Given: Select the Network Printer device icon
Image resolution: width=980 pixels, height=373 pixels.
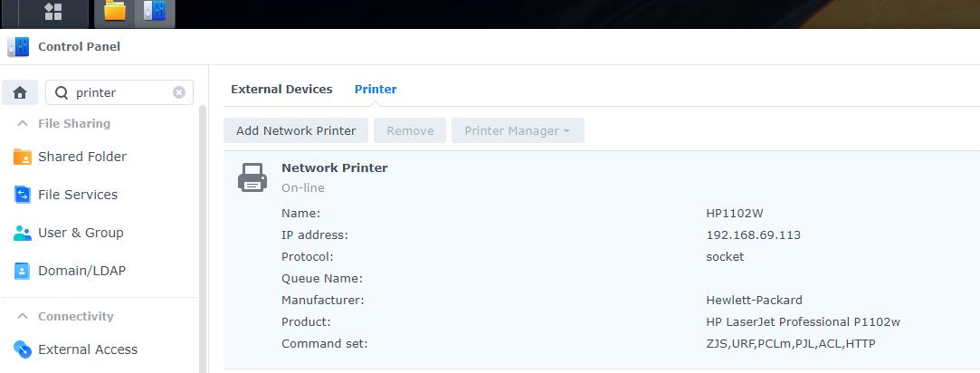Looking at the screenshot, I should tap(252, 177).
